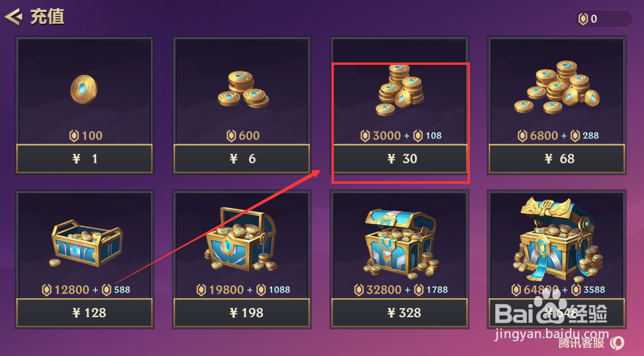Buy the ¥ 6 coin pack
Screen dimensions: 644x356
[242, 159]
